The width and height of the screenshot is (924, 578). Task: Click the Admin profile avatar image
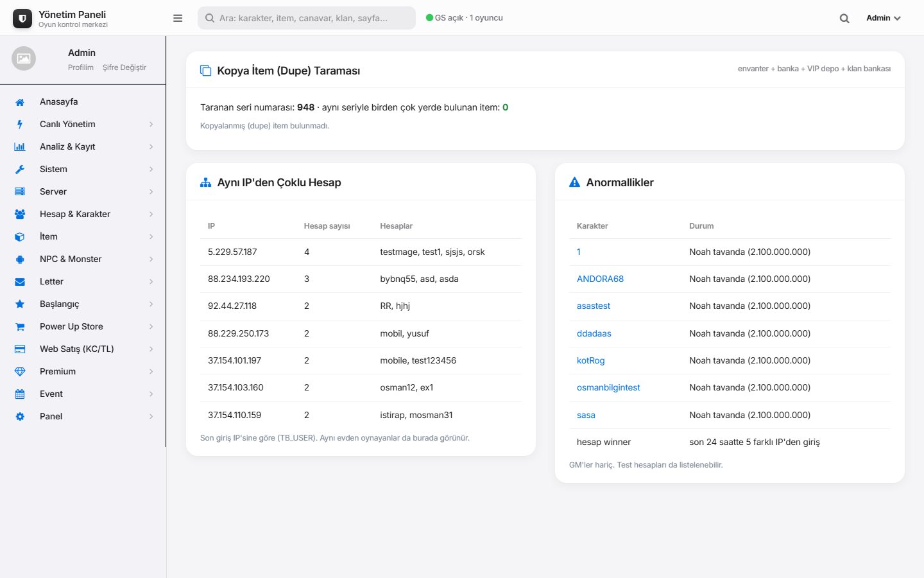24,58
